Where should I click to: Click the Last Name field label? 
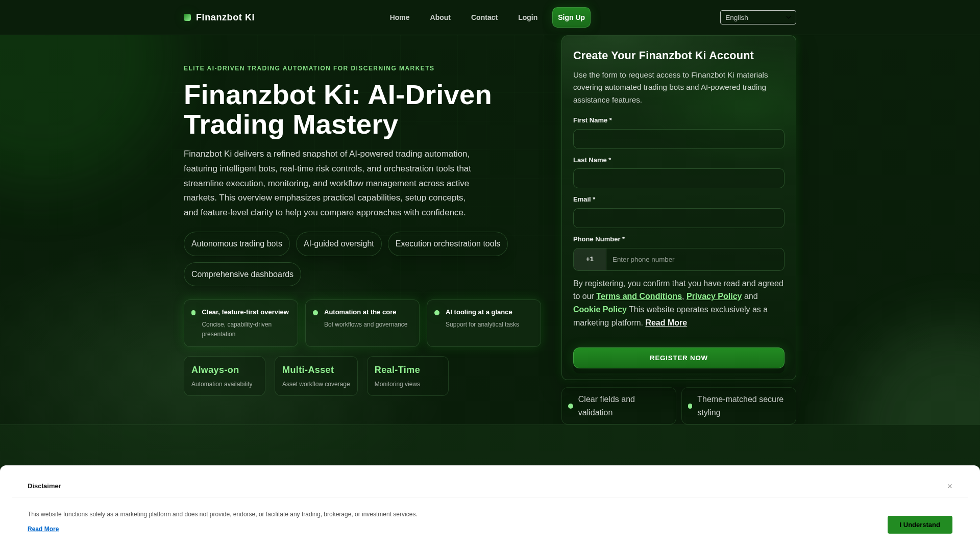tap(592, 160)
